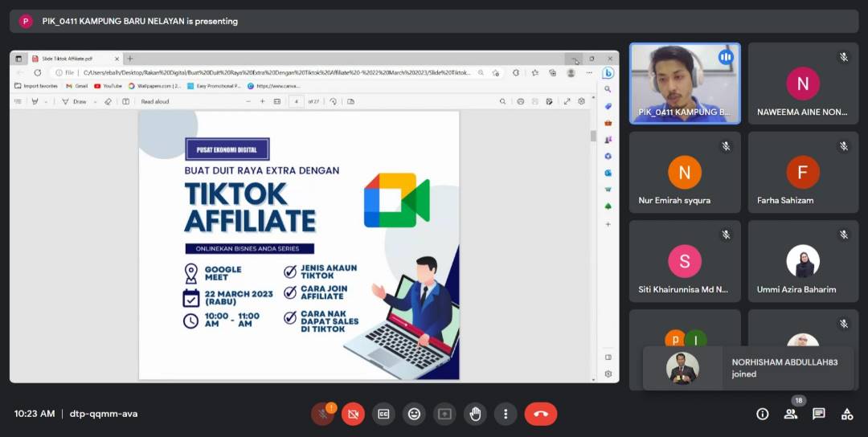Image resolution: width=868 pixels, height=437 pixels.
Task: Select the Draw tool in PDF toolbar
Action: pos(74,101)
